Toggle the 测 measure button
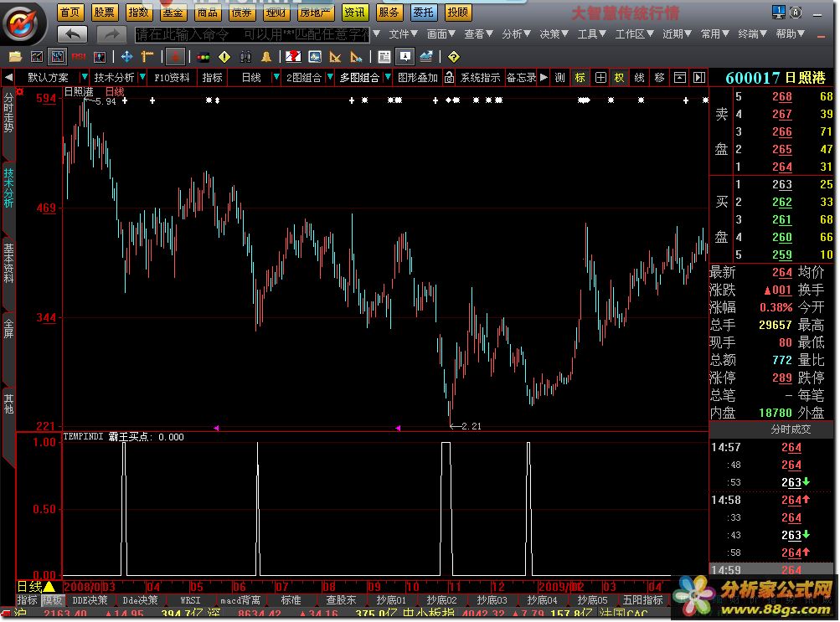The width and height of the screenshot is (840, 622). tap(559, 78)
